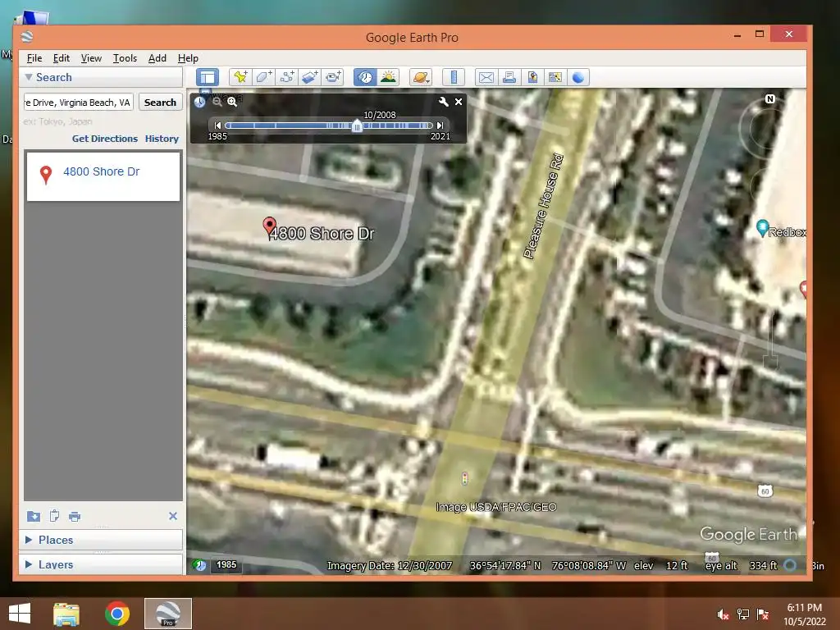Add a placemark using the pushpin icon
This screenshot has height=630, width=840.
(x=240, y=77)
